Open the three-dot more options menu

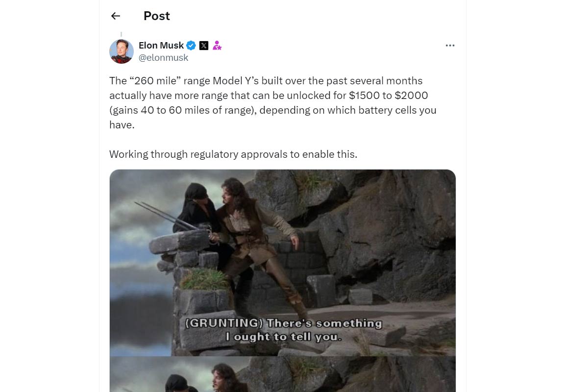pyautogui.click(x=450, y=46)
